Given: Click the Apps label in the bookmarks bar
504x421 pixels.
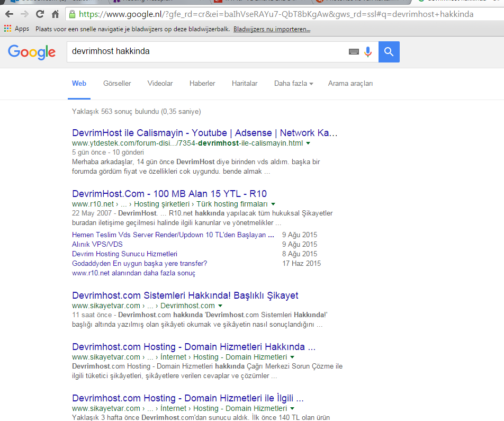Looking at the screenshot, I should (22, 29).
